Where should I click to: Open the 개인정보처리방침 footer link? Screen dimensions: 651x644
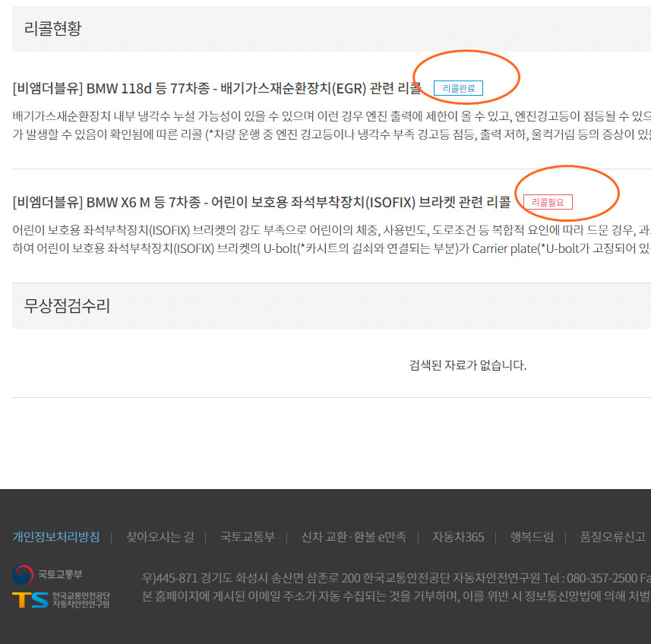(56, 537)
